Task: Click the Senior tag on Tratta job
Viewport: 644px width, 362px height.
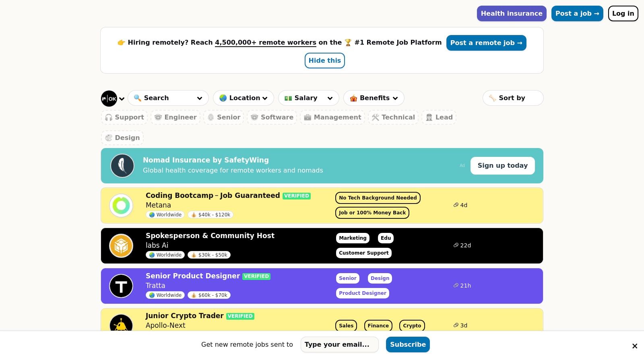Action: point(348,278)
